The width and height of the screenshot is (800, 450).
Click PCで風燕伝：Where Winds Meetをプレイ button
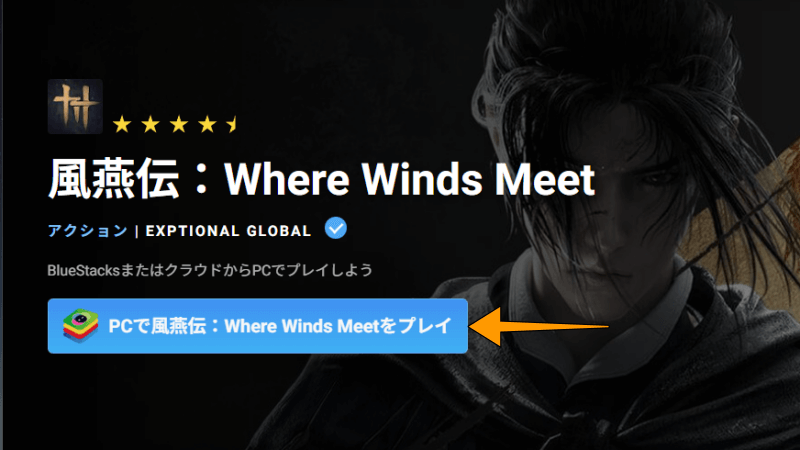pyautogui.click(x=258, y=326)
